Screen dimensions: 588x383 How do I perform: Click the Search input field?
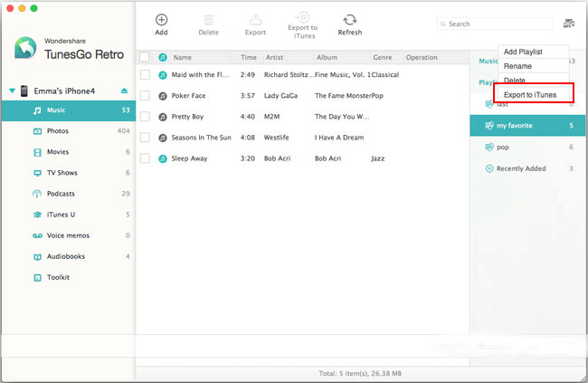[495, 24]
